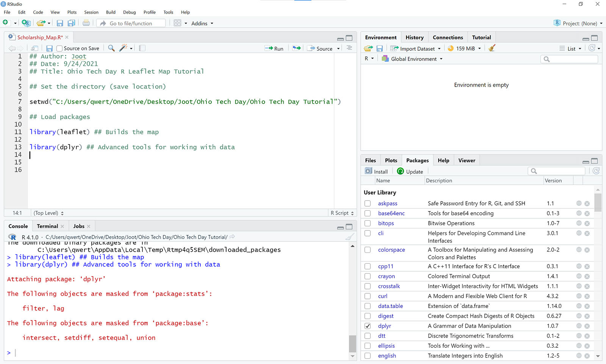The width and height of the screenshot is (606, 364).
Task: Open askpass web documentation globe icon
Action: [x=579, y=203]
